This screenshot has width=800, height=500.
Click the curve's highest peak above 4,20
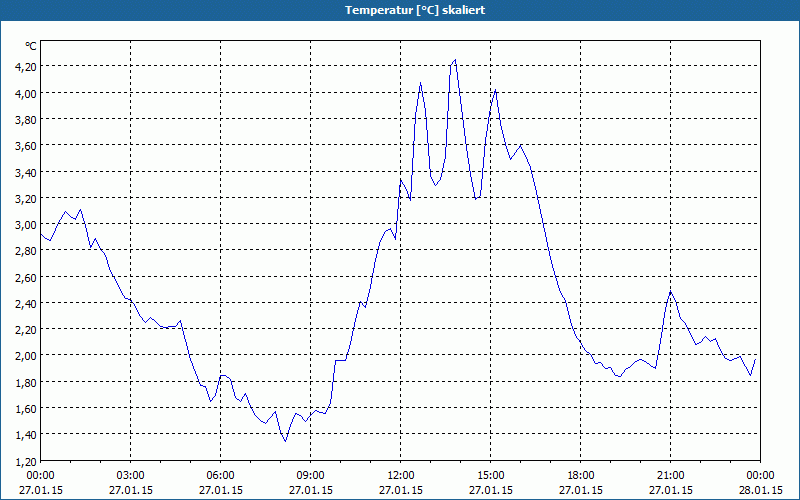point(455,60)
